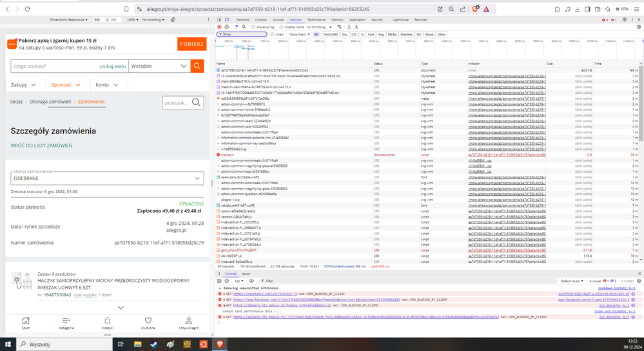
Task: Select the JS filter chip
Action: 362,35
